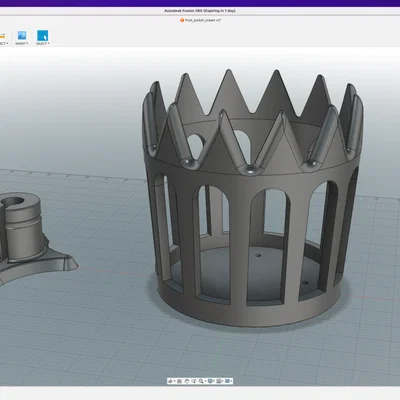Open the Viewports layout icon
Image resolution: width=400 pixels, height=400 pixels.
[x=227, y=381]
